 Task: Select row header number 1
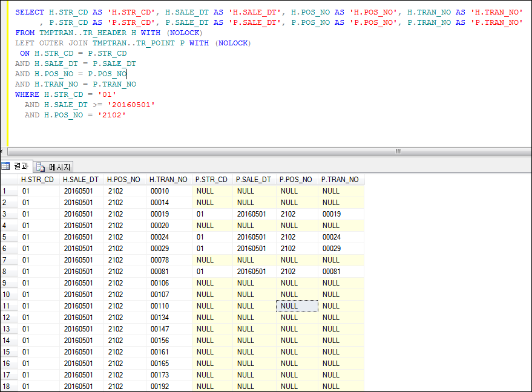tap(9, 191)
